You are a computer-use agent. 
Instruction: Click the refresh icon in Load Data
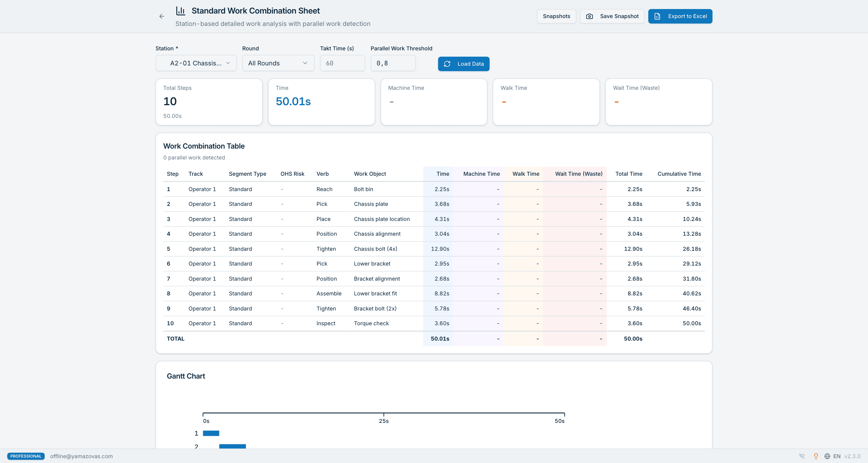point(447,64)
